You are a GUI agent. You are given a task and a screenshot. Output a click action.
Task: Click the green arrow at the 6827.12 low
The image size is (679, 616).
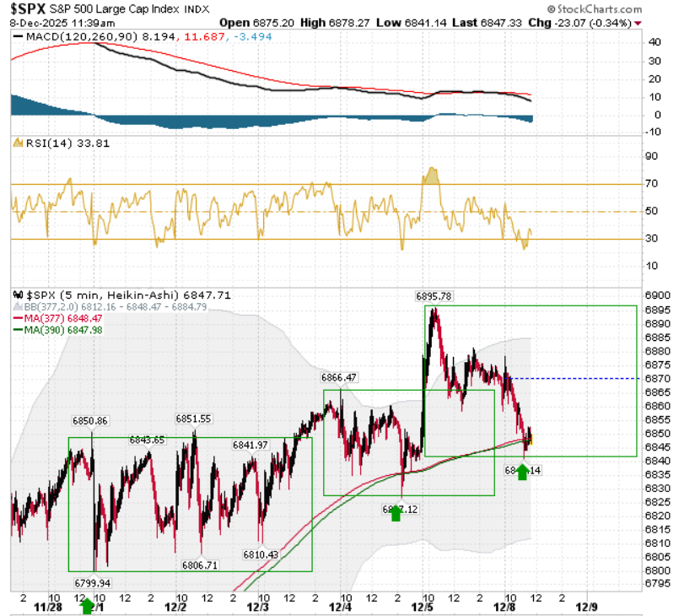pos(396,514)
